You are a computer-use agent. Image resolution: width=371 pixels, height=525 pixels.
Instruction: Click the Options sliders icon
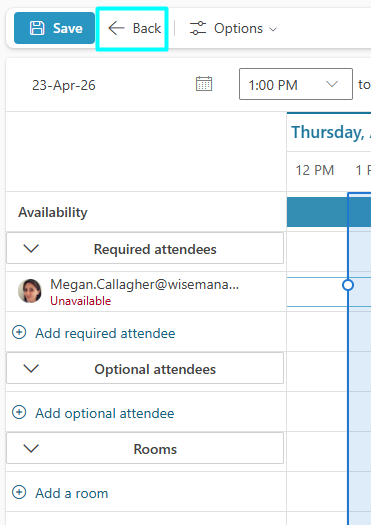[198, 28]
